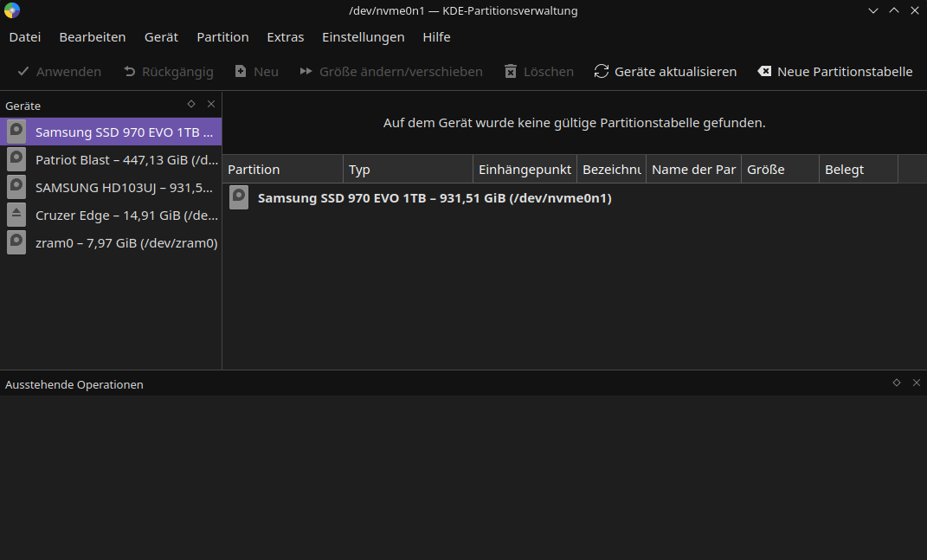The image size is (927, 560).
Task: Click disk icon in the partition table row
Action: pos(239,197)
